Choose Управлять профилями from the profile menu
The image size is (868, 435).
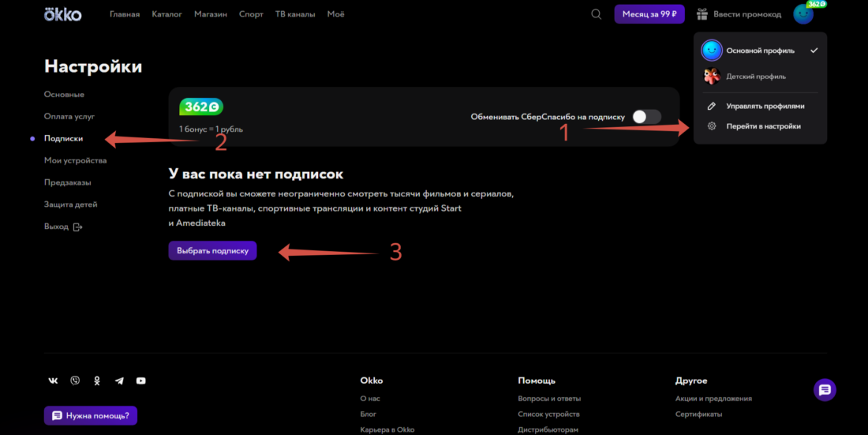(x=765, y=106)
